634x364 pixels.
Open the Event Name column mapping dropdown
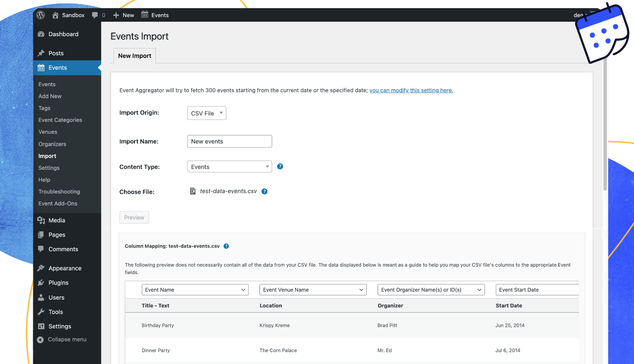point(195,290)
